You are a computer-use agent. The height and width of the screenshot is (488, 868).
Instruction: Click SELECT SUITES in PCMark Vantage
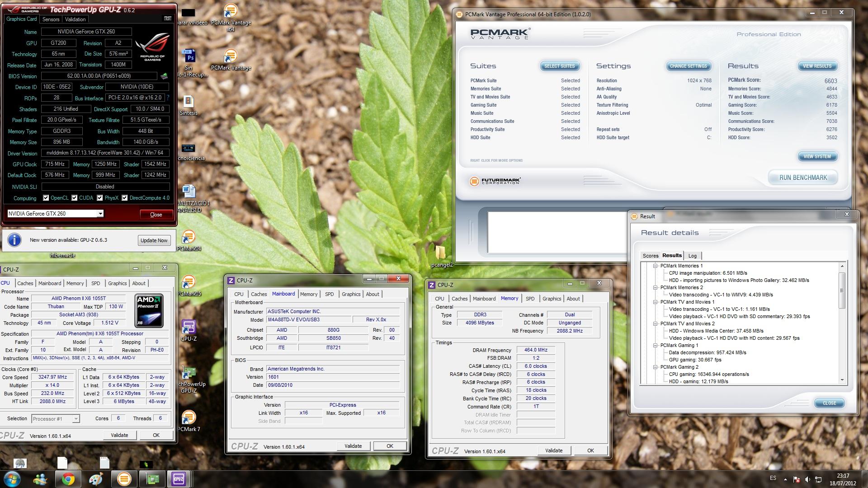coord(560,66)
